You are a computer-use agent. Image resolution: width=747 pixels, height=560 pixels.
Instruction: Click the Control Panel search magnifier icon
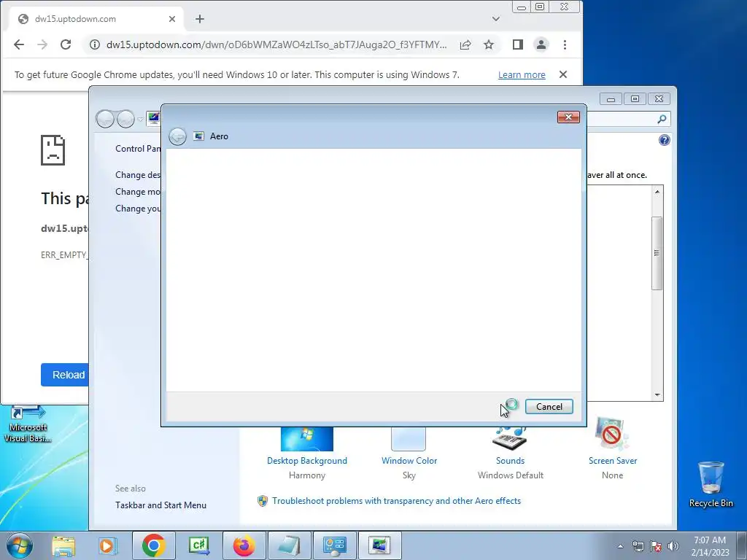(662, 119)
